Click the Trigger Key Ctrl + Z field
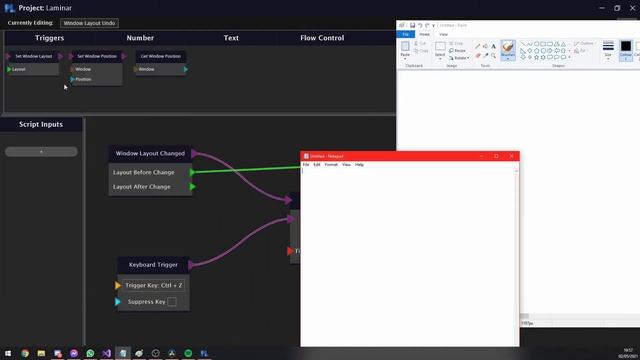The height and width of the screenshot is (360, 640). [153, 285]
